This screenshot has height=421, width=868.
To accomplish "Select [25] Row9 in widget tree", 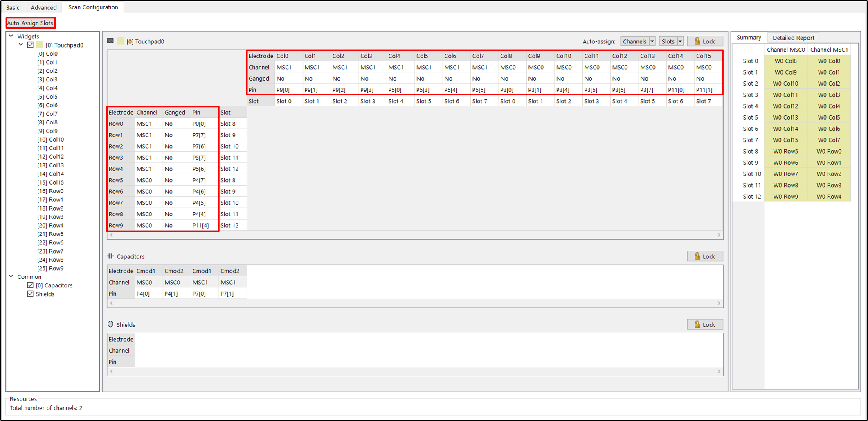I will [50, 269].
